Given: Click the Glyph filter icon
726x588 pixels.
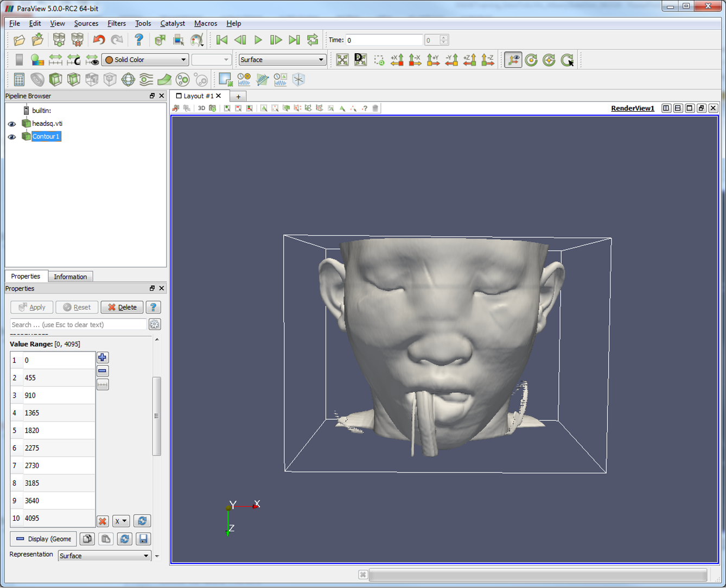Looking at the screenshot, I should point(128,80).
